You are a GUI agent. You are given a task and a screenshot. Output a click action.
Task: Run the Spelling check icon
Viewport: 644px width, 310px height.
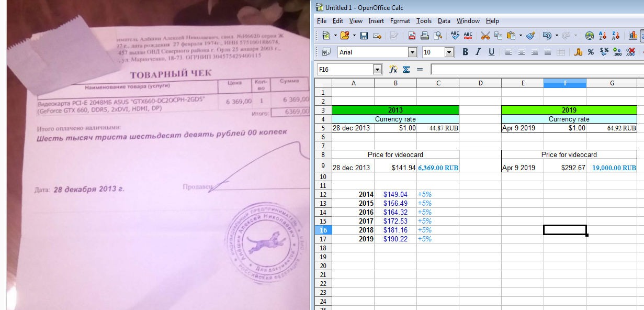pos(455,36)
